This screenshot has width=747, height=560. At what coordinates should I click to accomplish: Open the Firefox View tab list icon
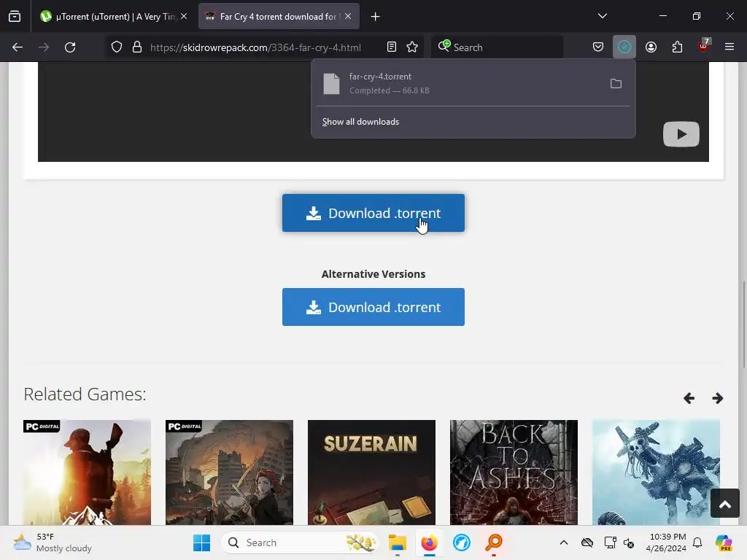[x=15, y=16]
